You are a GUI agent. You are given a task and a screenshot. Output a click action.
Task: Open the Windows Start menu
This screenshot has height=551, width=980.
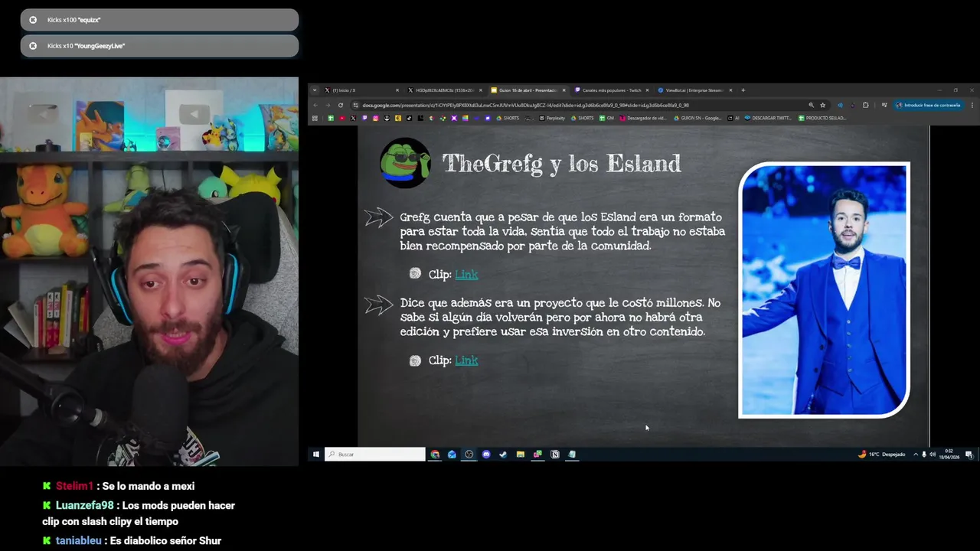click(315, 455)
